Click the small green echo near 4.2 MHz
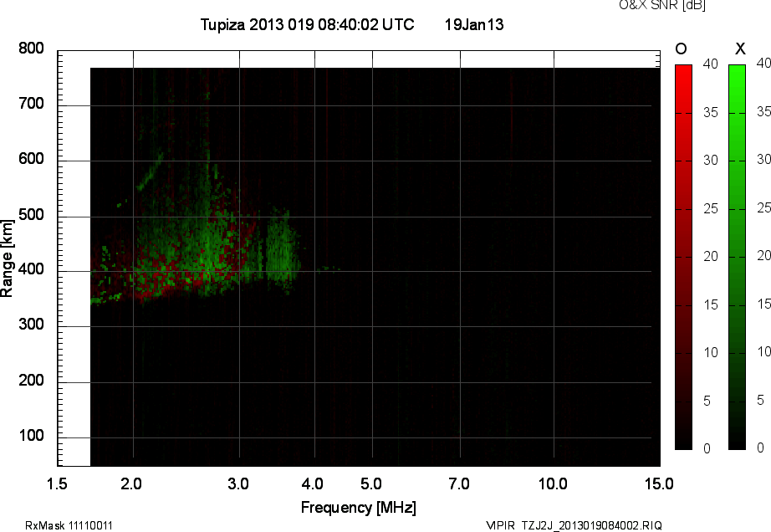The width and height of the screenshot is (771, 532). pos(329,269)
